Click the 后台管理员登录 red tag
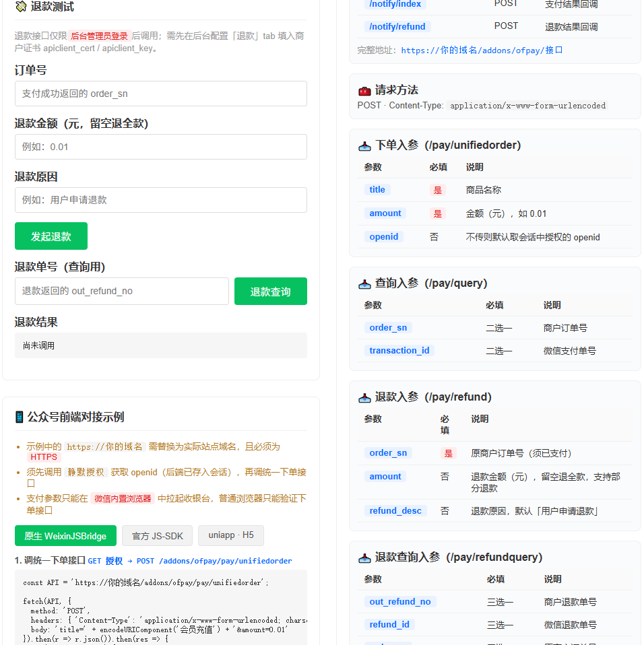The width and height of the screenshot is (644, 645). [100, 36]
